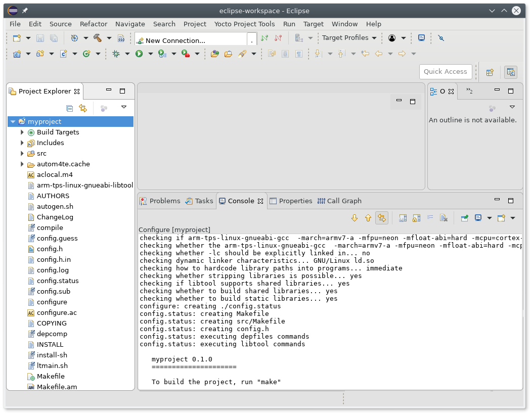Expand the src folder in the tree
The width and height of the screenshot is (532, 415).
pyautogui.click(x=22, y=154)
